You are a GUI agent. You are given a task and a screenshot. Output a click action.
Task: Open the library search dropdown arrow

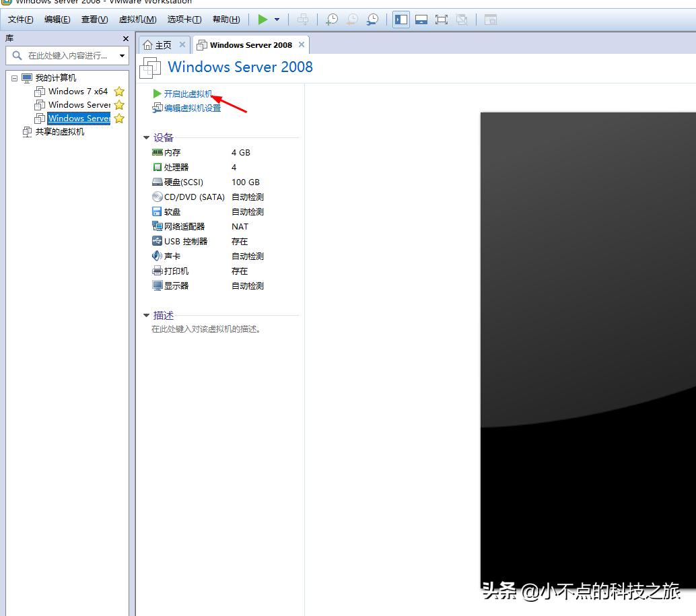point(121,56)
